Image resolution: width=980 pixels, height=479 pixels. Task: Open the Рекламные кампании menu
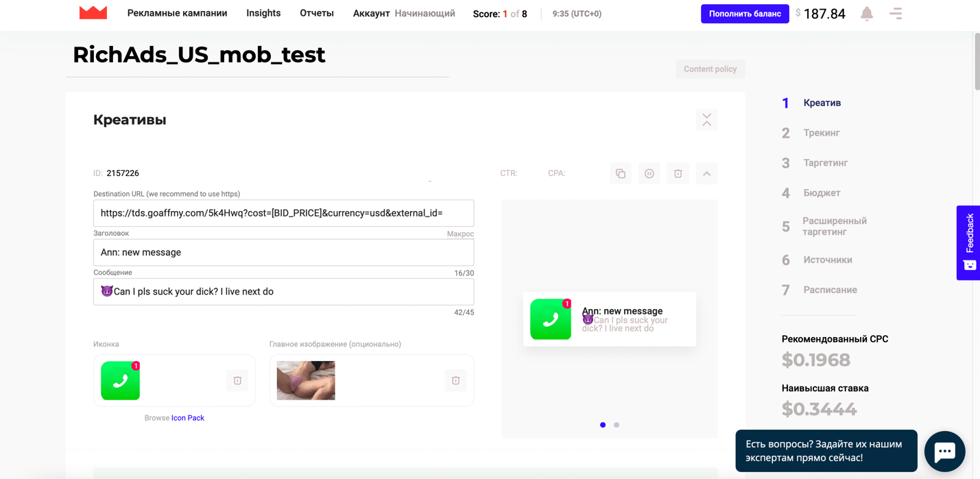pyautogui.click(x=177, y=13)
